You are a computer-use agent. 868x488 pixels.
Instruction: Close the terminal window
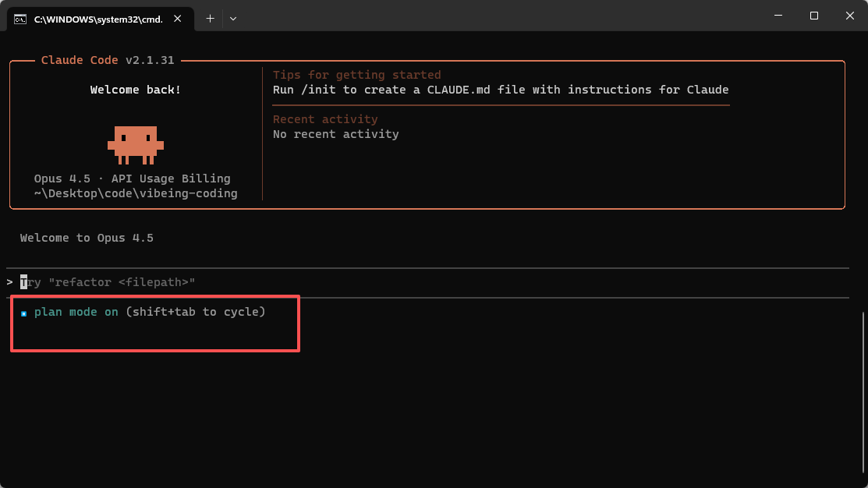850,16
